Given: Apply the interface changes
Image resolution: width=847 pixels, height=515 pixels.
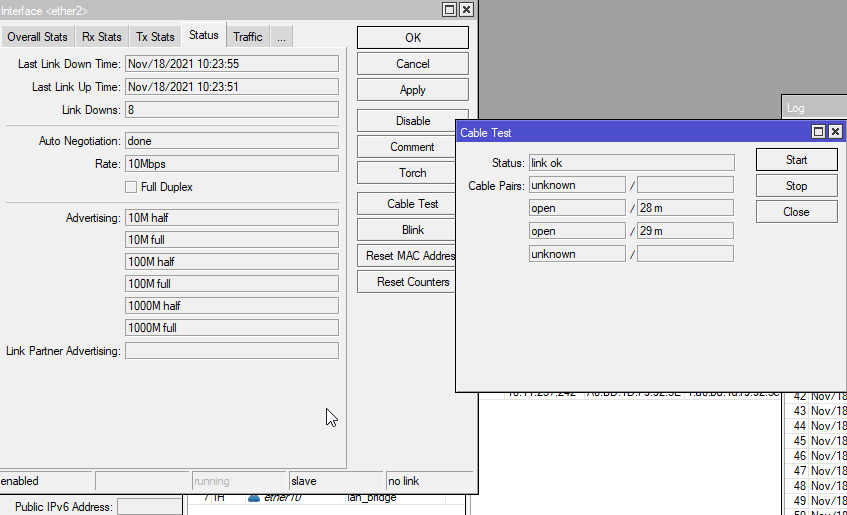Looking at the screenshot, I should [413, 90].
